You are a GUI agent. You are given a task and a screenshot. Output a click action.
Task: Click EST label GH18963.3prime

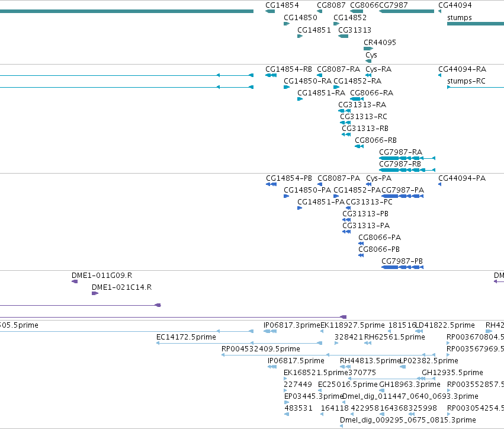(409, 385)
